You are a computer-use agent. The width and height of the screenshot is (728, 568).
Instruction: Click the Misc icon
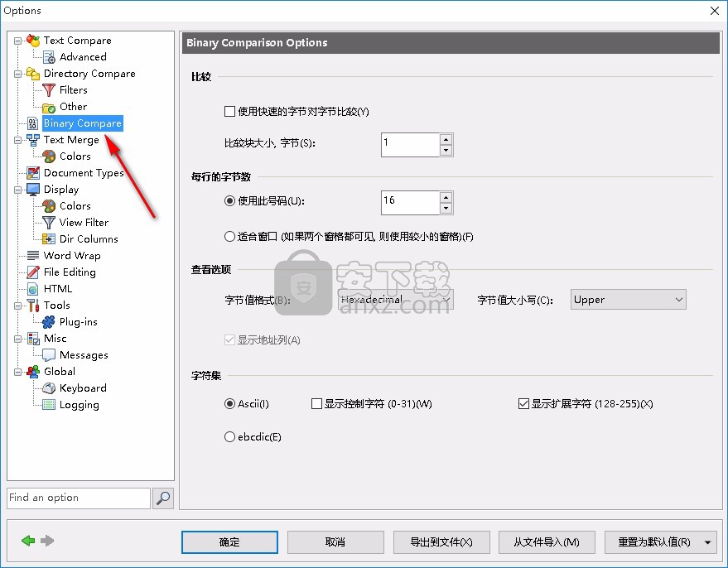pyautogui.click(x=33, y=339)
